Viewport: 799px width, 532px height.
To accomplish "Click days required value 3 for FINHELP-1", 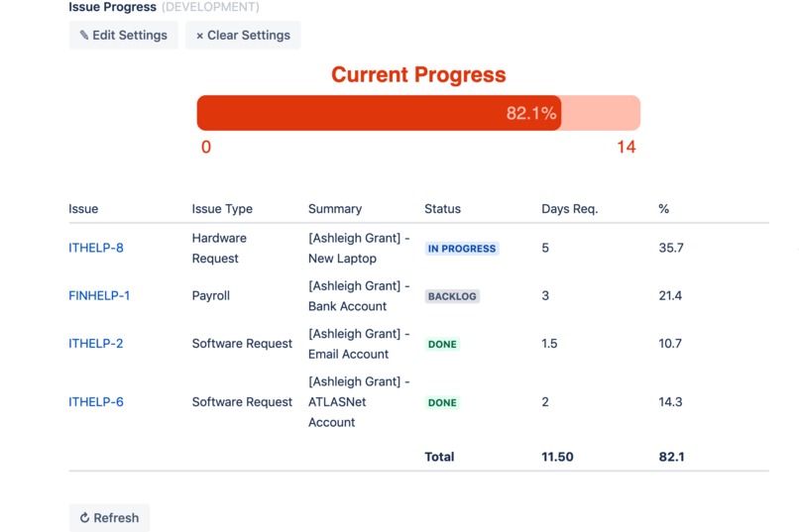I will [545, 296].
